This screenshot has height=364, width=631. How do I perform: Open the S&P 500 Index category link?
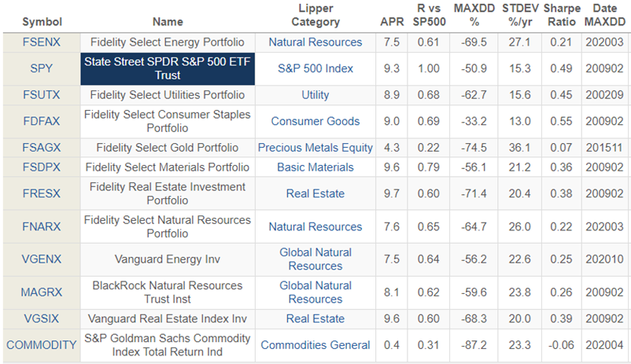pyautogui.click(x=315, y=68)
